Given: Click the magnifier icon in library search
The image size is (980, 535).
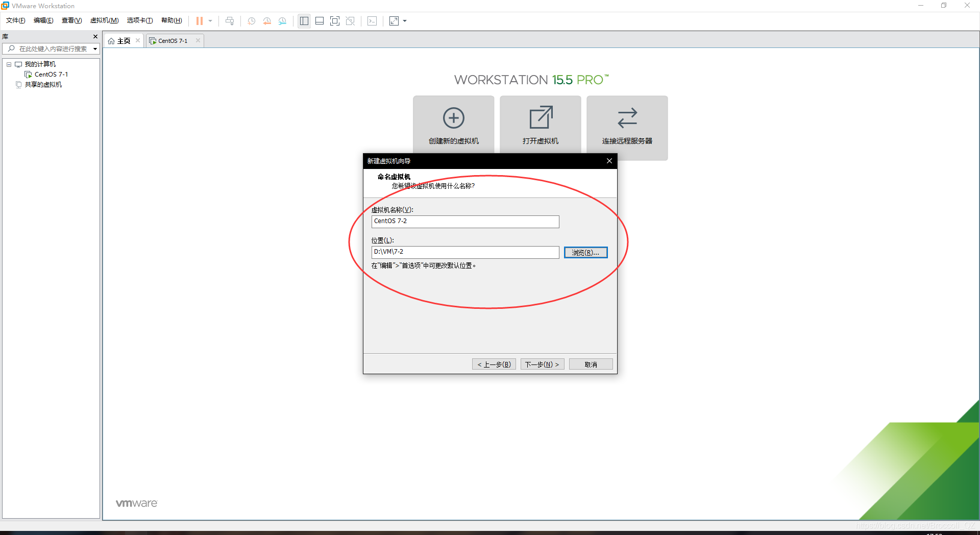Looking at the screenshot, I should (11, 49).
